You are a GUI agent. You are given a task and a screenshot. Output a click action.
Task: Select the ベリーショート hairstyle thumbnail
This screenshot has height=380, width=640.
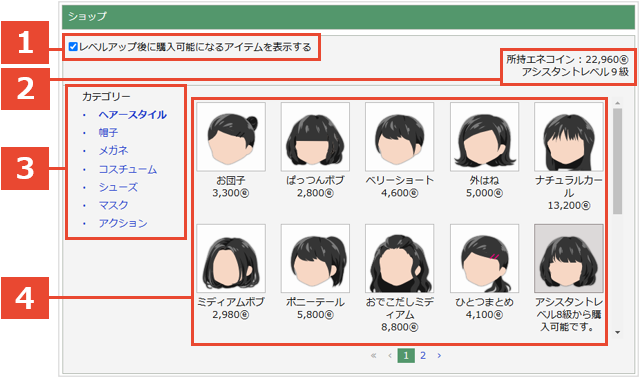point(400,137)
